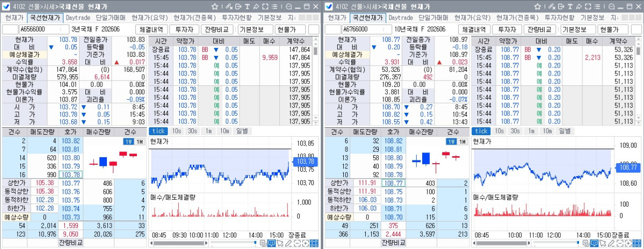Click export icon in left window title bar
Screen dimensions: 644x249
click(238, 6)
